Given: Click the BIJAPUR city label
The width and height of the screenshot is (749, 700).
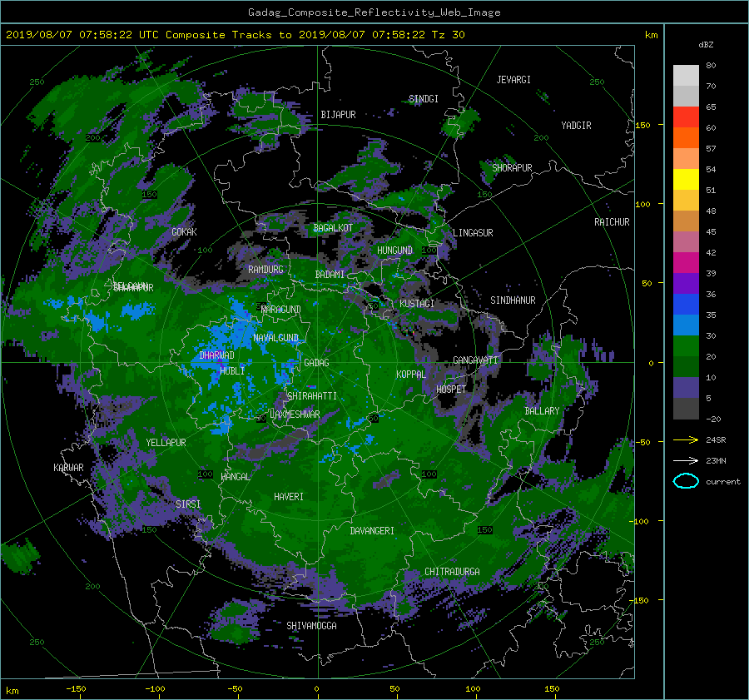Looking at the screenshot, I should pos(338,115).
